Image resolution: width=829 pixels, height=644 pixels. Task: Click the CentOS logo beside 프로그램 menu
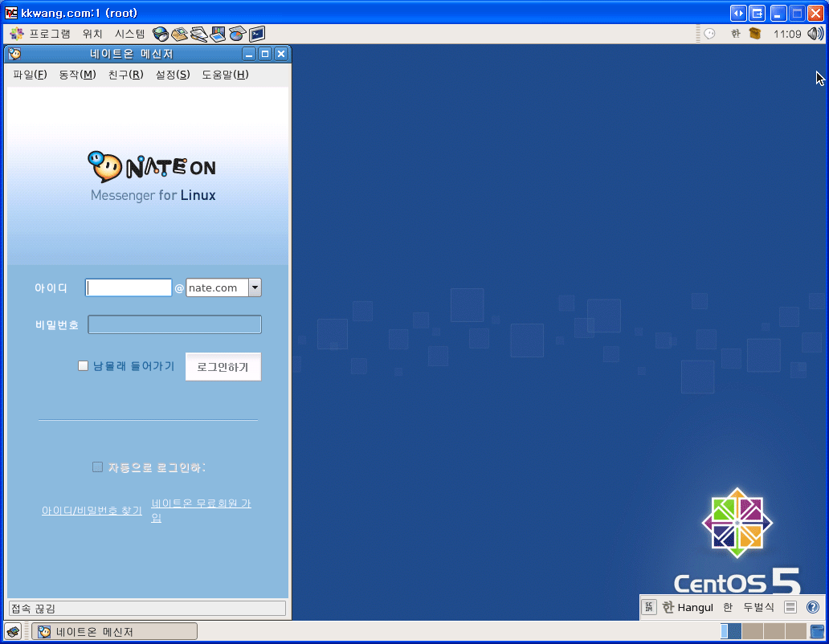pyautogui.click(x=16, y=34)
